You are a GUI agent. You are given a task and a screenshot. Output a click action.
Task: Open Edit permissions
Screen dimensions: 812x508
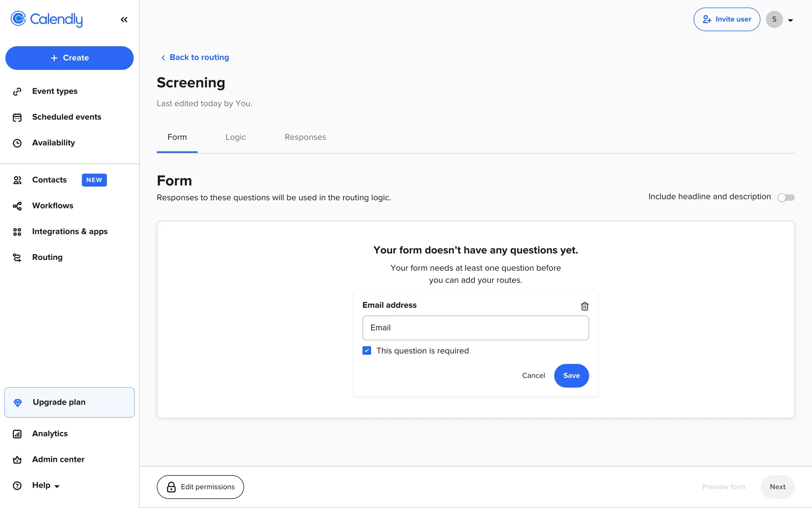(x=200, y=487)
